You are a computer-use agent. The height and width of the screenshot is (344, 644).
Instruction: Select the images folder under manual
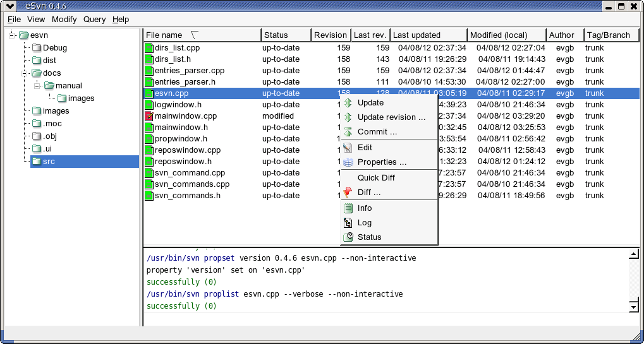(81, 98)
